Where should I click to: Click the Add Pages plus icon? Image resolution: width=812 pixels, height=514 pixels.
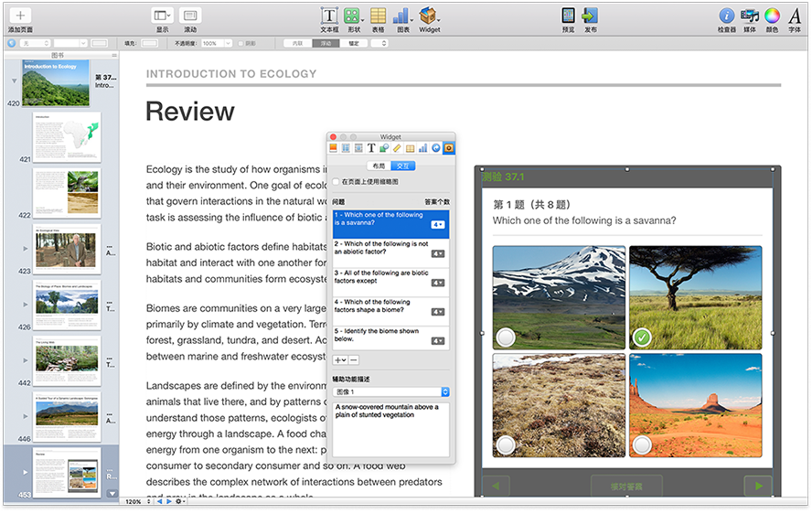pos(19,16)
